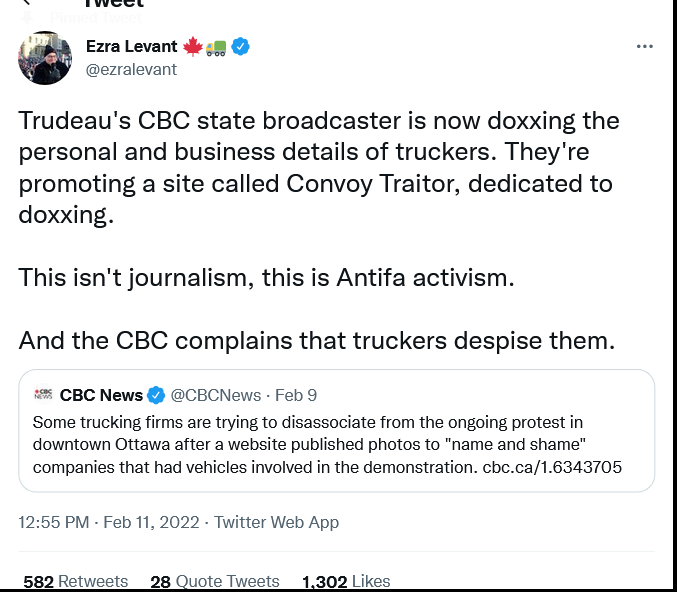Click Ezra Levant's blue verified badge
The width and height of the screenshot is (677, 592).
pos(241,46)
